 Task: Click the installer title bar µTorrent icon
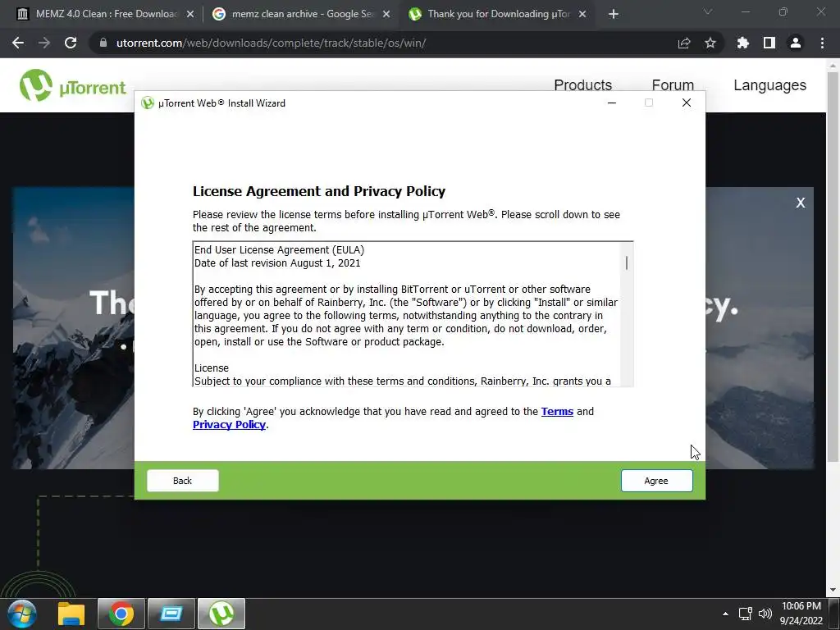tap(148, 103)
